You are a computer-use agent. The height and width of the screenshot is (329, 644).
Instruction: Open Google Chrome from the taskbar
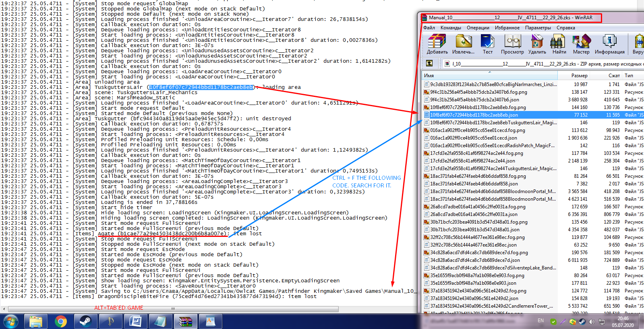[x=61, y=322]
